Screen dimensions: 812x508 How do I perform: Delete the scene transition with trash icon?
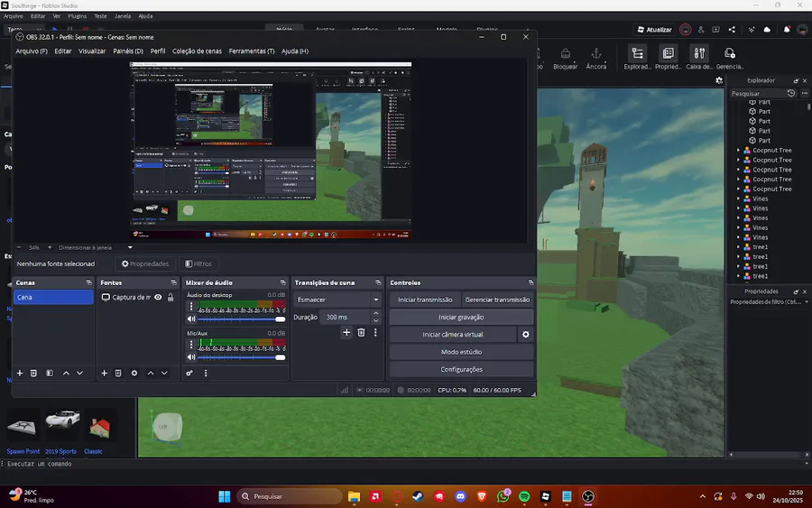click(361, 332)
